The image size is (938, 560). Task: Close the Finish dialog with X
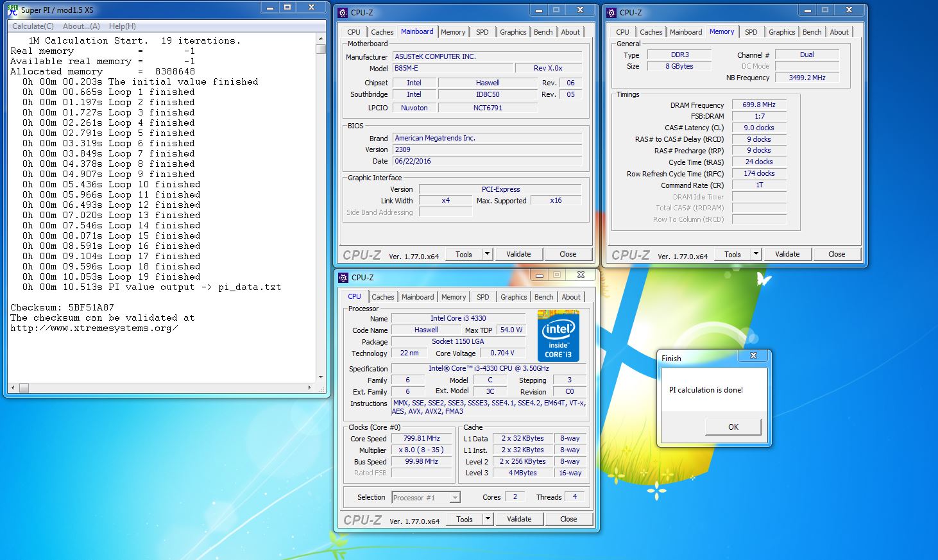[753, 355]
